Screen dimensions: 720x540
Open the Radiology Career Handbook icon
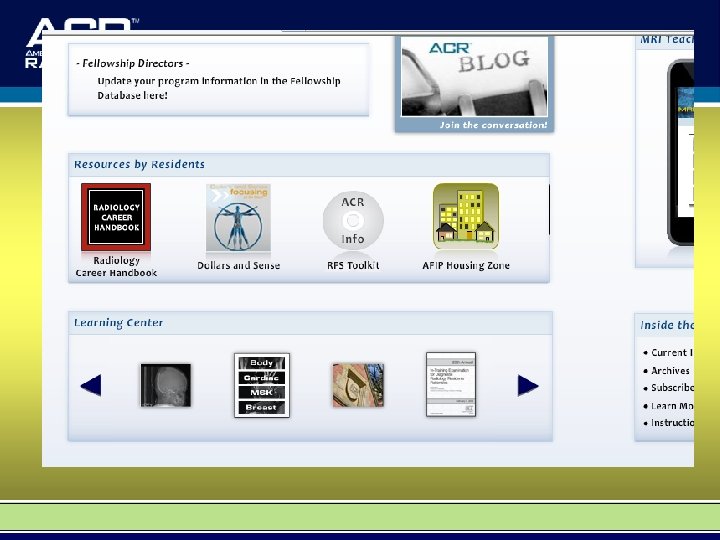(x=116, y=217)
